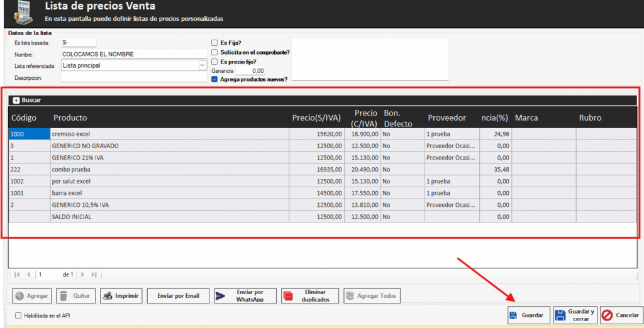The height and width of the screenshot is (328, 644).
Task: Uncheck Agrega productos nuevos? checkbox
Action: [x=214, y=79]
